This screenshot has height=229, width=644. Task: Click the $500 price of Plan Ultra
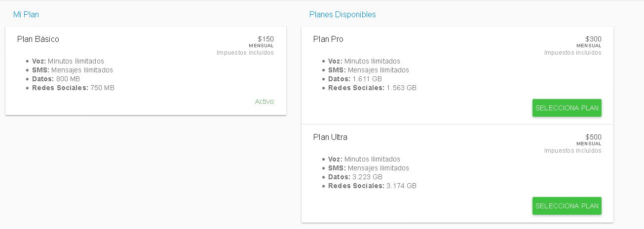click(x=593, y=137)
